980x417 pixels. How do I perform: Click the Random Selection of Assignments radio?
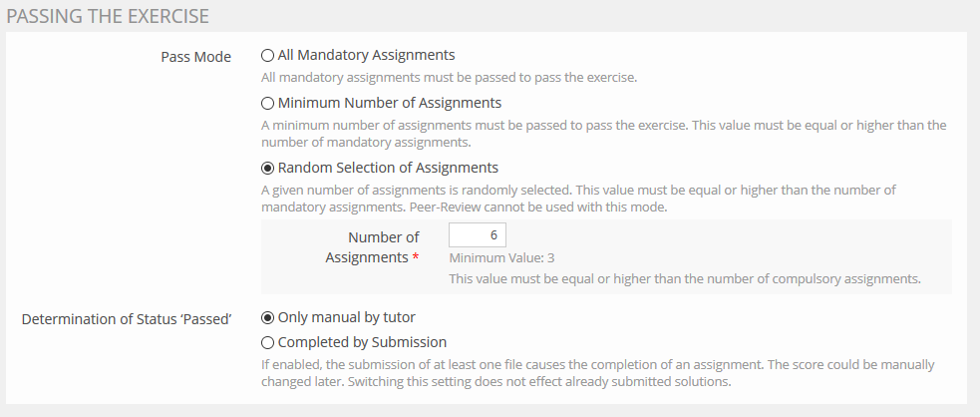pos(267,168)
